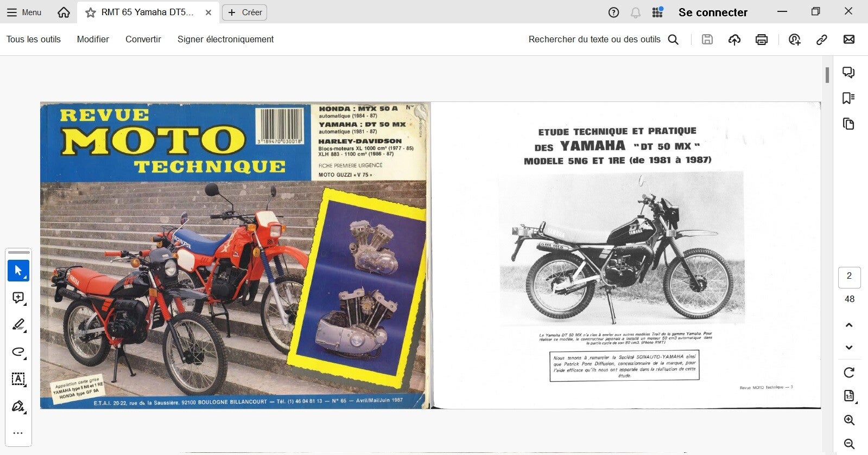
Task: Show more tools (three dots)
Action: tap(18, 433)
